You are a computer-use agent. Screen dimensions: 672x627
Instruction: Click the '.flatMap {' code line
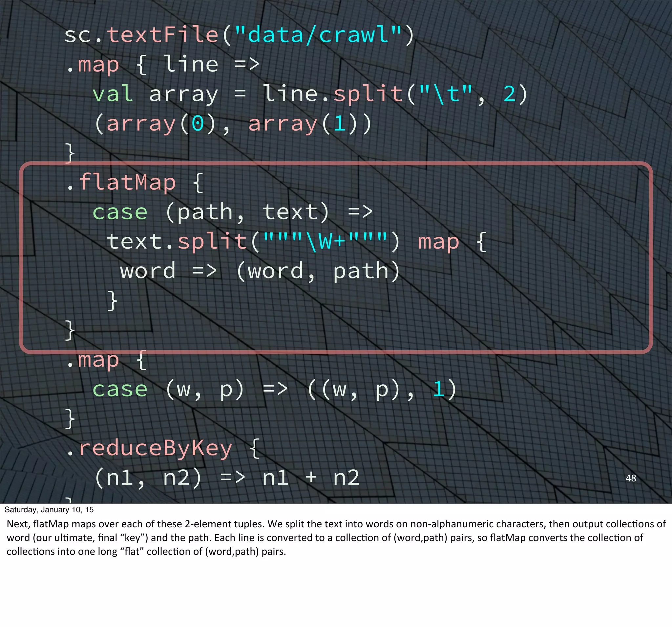coord(135,182)
